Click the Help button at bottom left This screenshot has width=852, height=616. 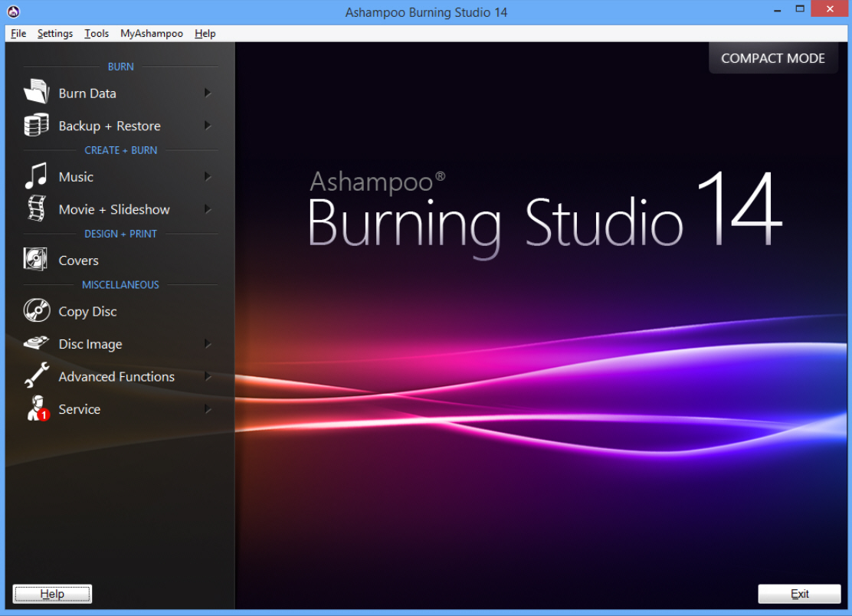[x=52, y=594]
